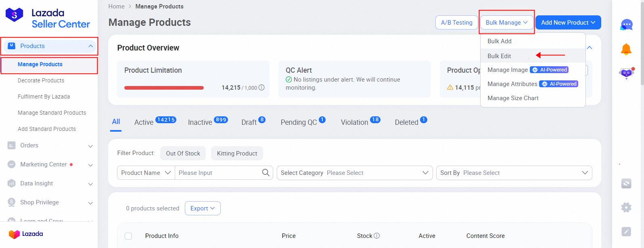Screen dimensions: 644x248
Task: Switch to the Deleted tab
Action: 410,122
